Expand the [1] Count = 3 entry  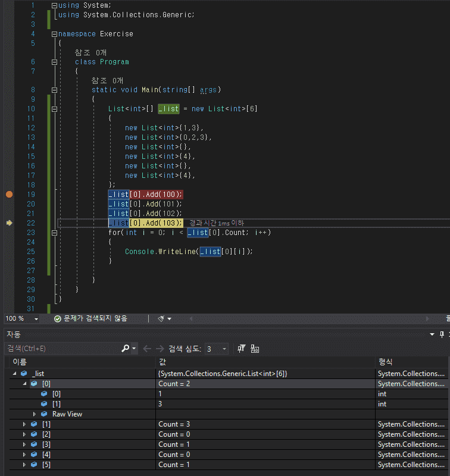(24, 424)
